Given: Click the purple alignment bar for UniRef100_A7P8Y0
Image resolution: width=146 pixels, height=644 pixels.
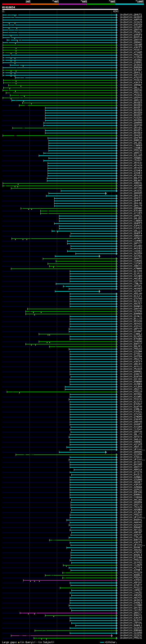Looking at the screenshot, I should [70, 580].
